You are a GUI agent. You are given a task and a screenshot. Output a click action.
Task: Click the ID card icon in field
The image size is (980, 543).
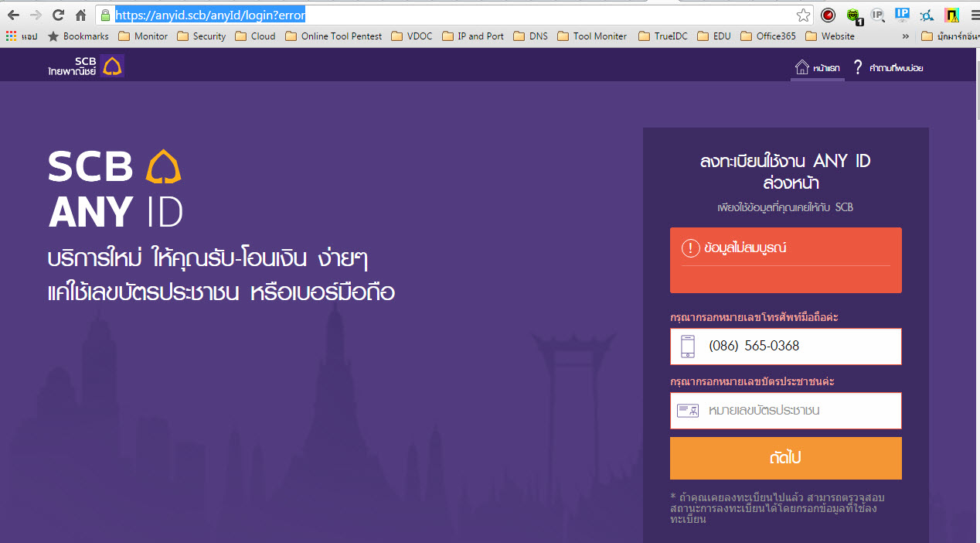pos(688,411)
